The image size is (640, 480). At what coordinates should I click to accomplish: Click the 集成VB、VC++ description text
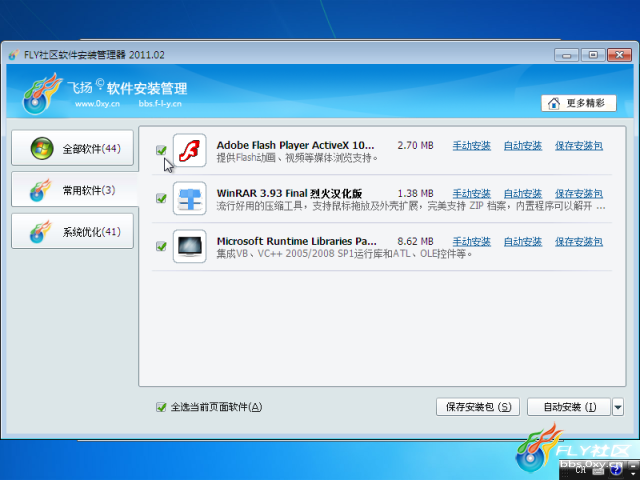pos(344,254)
